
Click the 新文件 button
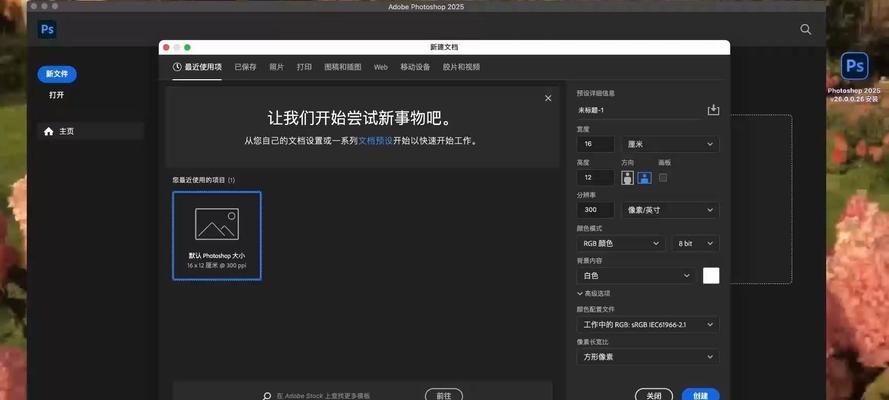click(x=57, y=74)
